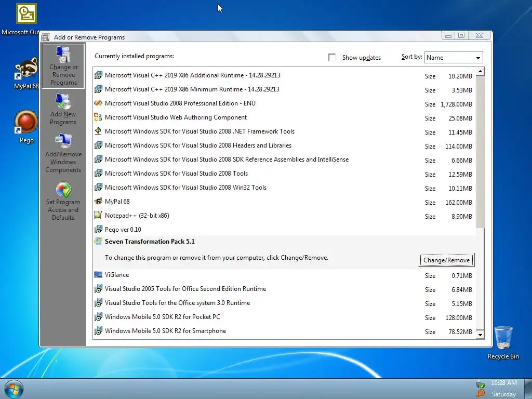Click Visual Studio Web Authoring Component icon

coord(98,117)
